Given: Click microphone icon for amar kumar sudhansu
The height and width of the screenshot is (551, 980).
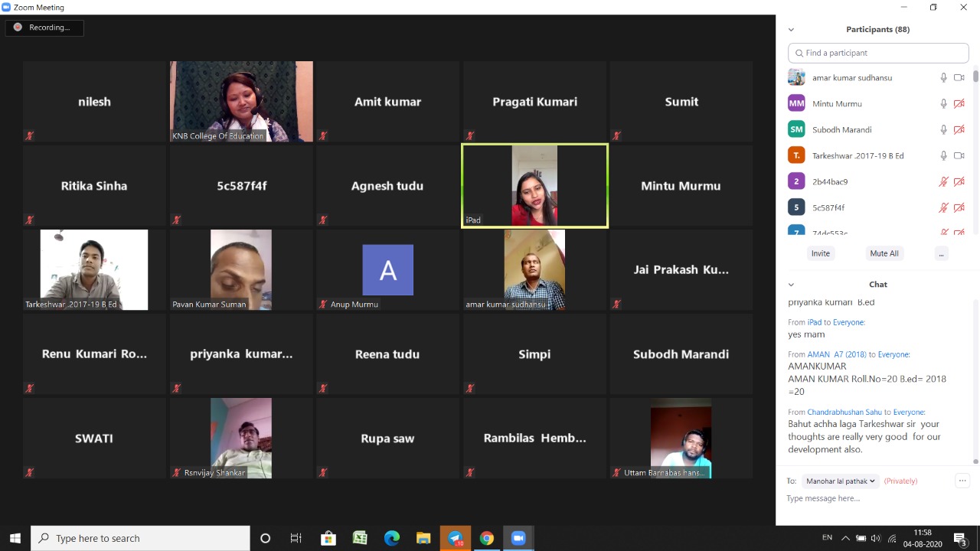Looking at the screenshot, I should coord(944,78).
